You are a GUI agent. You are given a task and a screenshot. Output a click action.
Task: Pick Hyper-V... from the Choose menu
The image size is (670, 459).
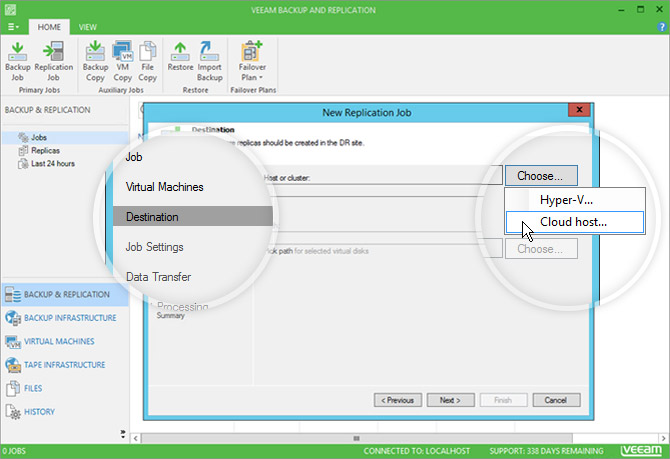[x=575, y=200]
